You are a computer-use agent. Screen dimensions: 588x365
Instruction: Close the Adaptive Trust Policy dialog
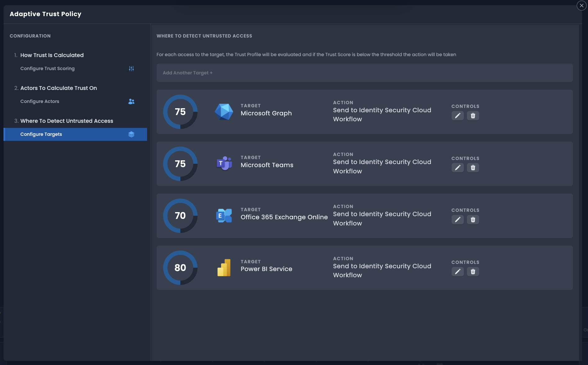(x=581, y=6)
